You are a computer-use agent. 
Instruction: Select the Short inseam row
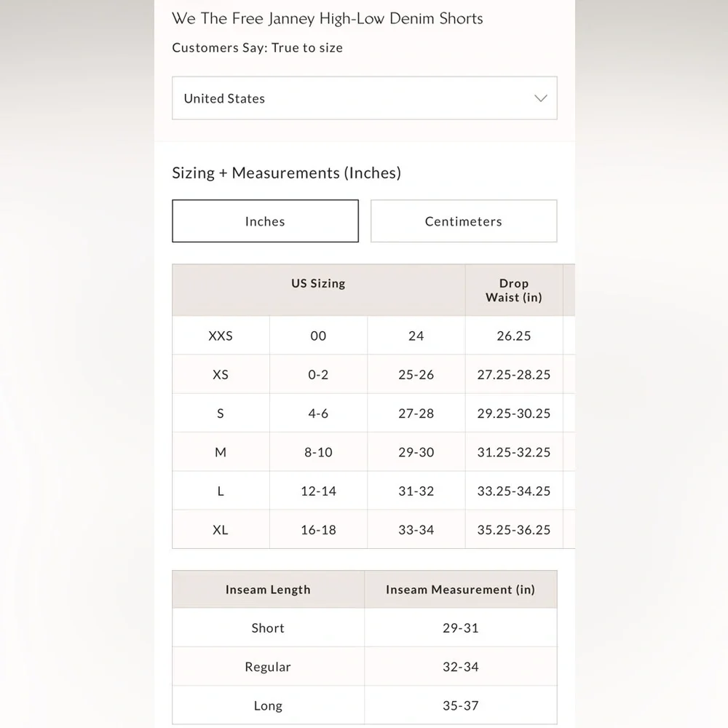(365, 628)
